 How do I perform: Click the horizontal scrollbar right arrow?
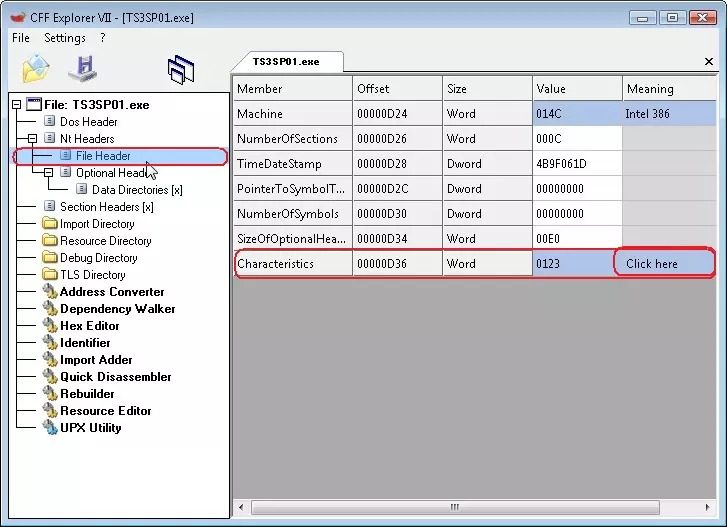tap(707, 507)
